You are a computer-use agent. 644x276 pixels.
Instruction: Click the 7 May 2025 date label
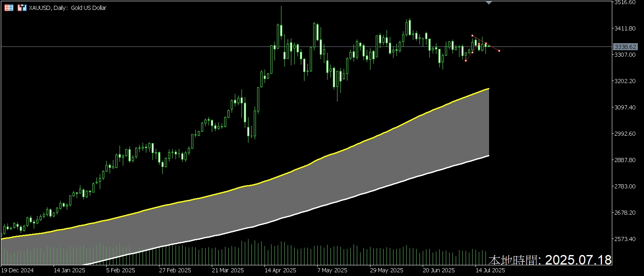[332, 271]
